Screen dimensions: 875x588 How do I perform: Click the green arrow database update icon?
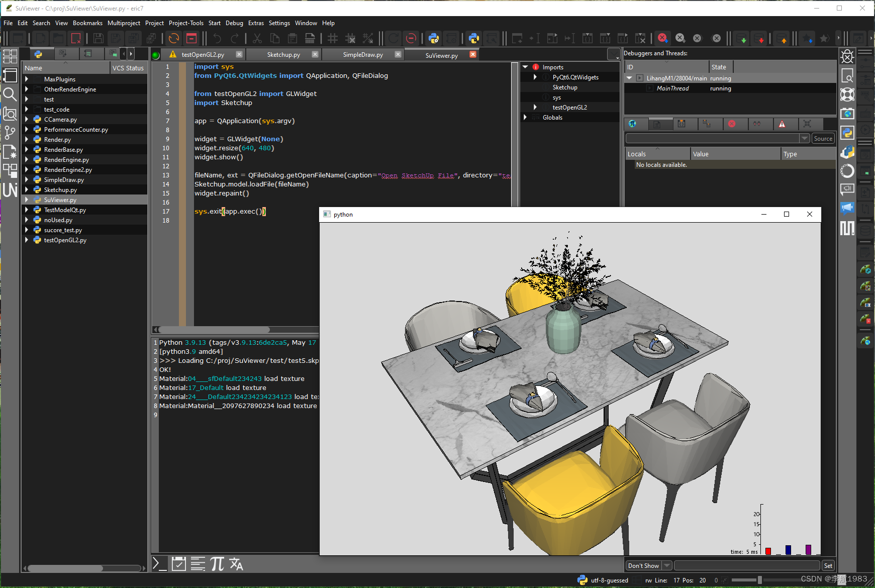pyautogui.click(x=741, y=38)
